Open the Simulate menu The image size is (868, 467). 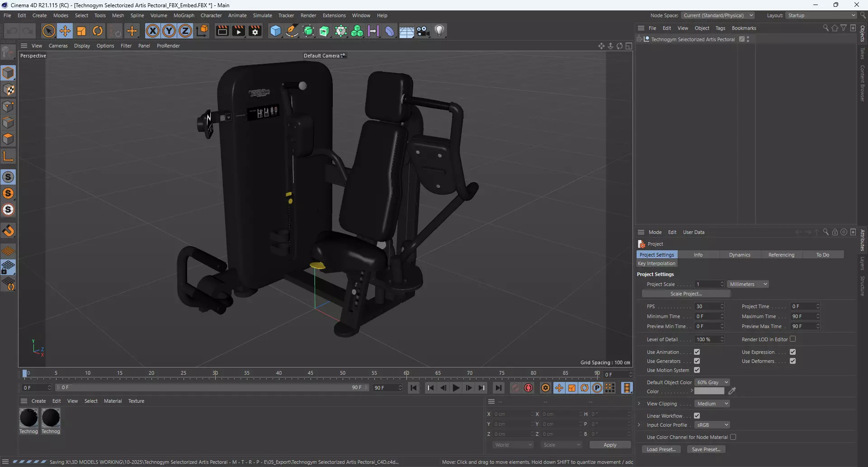pyautogui.click(x=262, y=15)
